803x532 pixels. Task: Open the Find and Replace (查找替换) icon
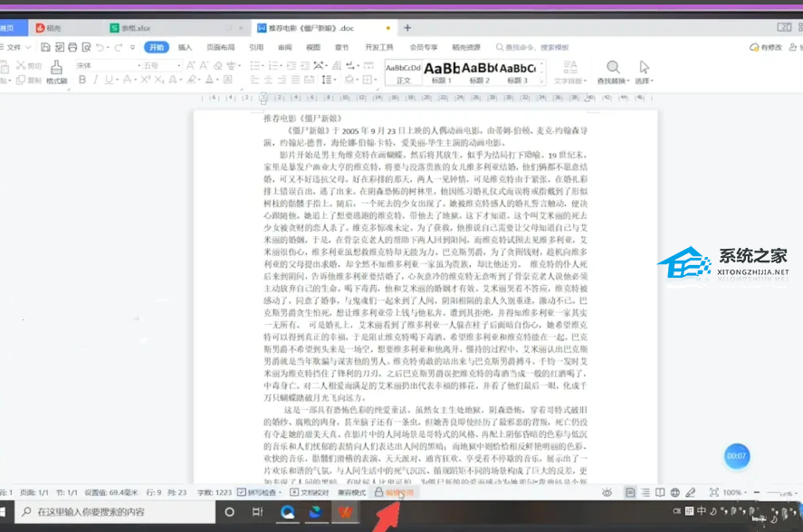coord(611,69)
